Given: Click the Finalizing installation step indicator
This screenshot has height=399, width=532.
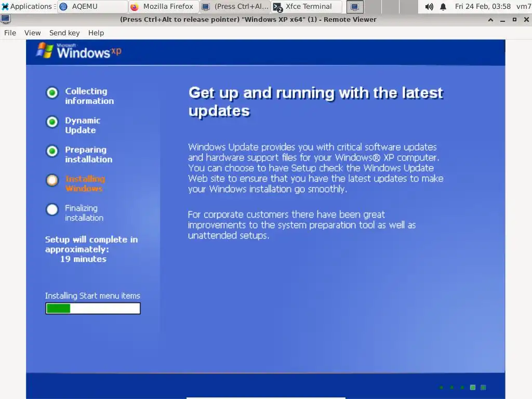Looking at the screenshot, I should tap(52, 209).
